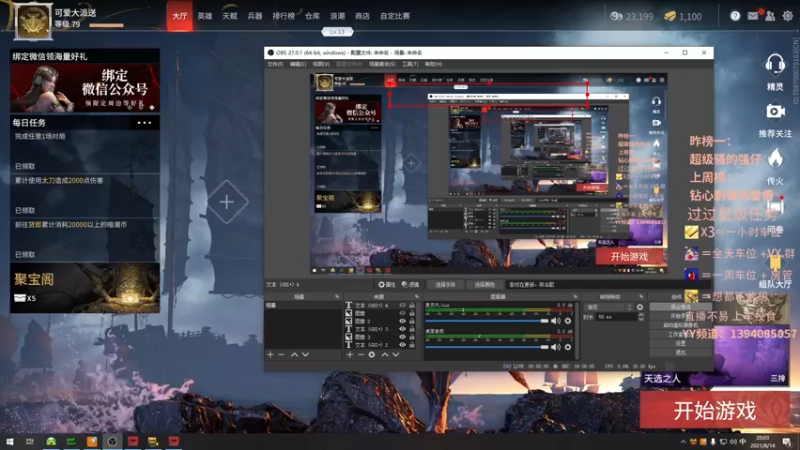This screenshot has height=450, width=800.
Task: Toggle lock on 图像 2 source
Action: 412,321
